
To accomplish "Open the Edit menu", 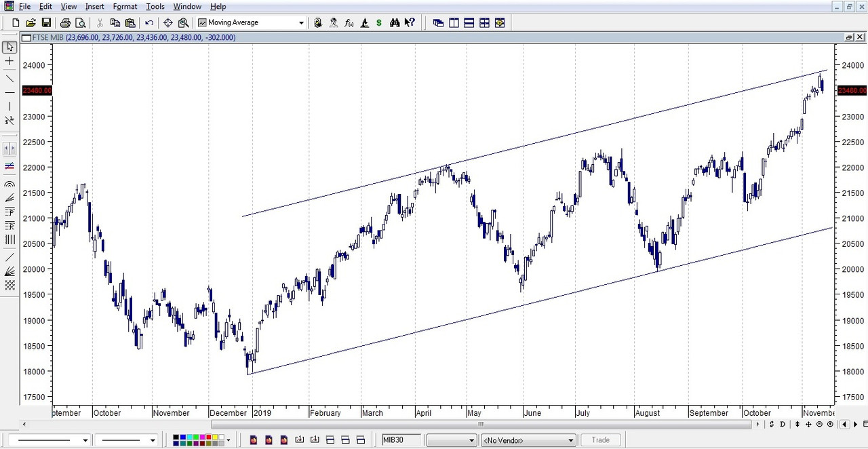I will click(45, 6).
